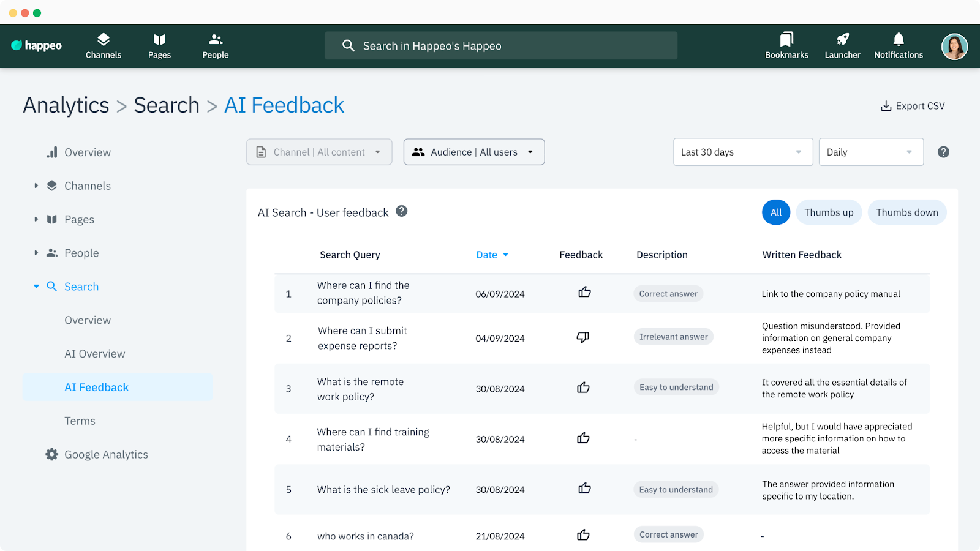Open the user profile avatar

point(954,47)
